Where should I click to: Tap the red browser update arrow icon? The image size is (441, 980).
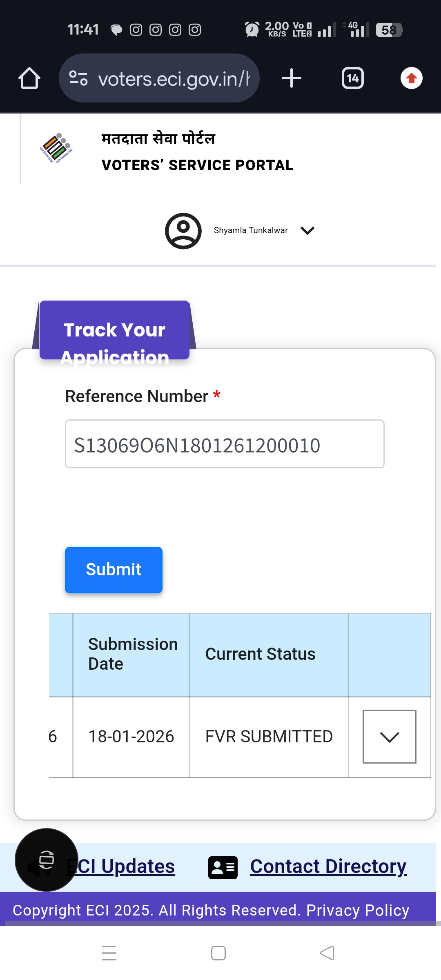coord(411,78)
